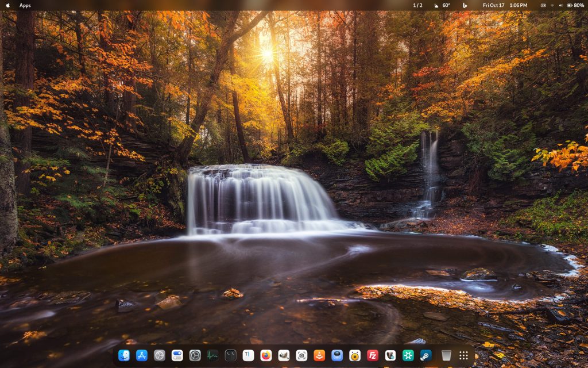Open the date and time panel
The height and width of the screenshot is (368, 588).
pos(505,5)
